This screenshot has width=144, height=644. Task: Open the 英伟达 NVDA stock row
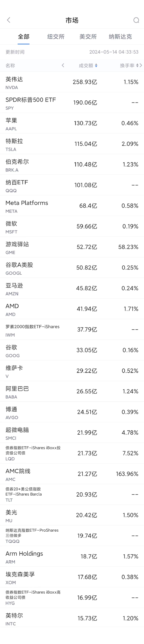pos(72,82)
